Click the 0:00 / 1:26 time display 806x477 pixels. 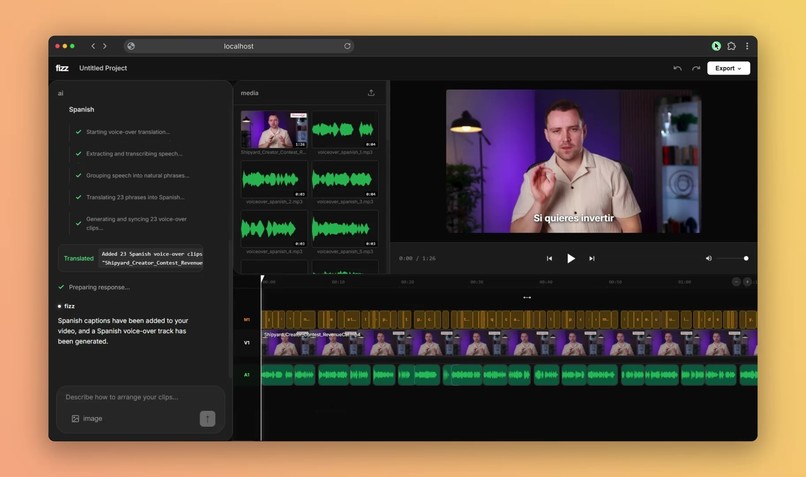click(x=417, y=259)
